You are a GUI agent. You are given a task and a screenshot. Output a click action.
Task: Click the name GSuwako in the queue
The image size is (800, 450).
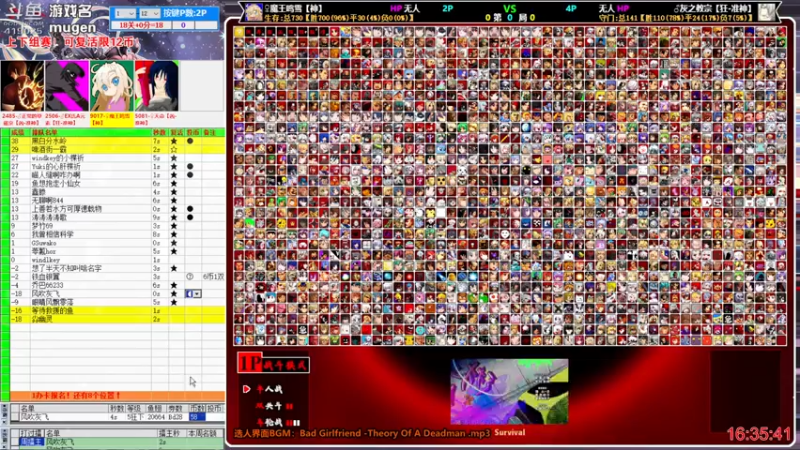tap(44, 243)
